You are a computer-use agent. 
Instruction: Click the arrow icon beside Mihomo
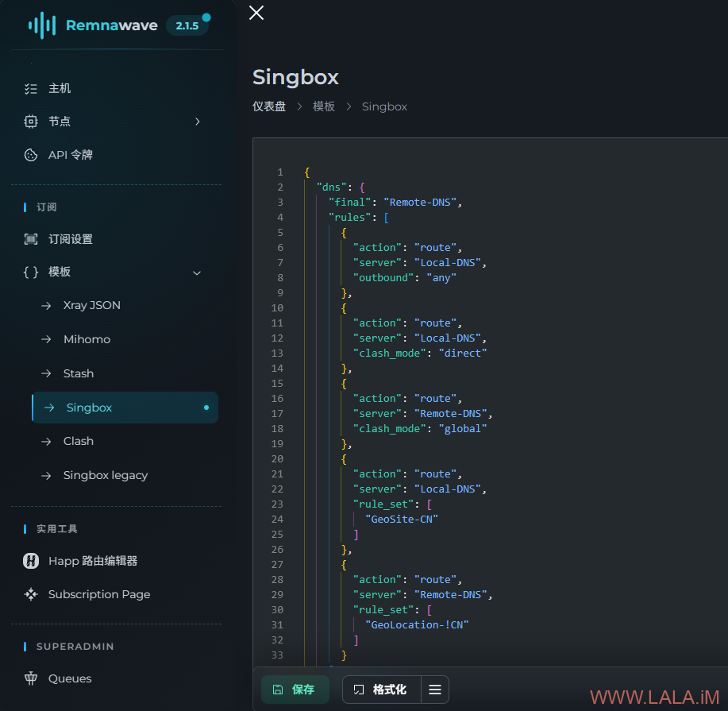tap(46, 340)
